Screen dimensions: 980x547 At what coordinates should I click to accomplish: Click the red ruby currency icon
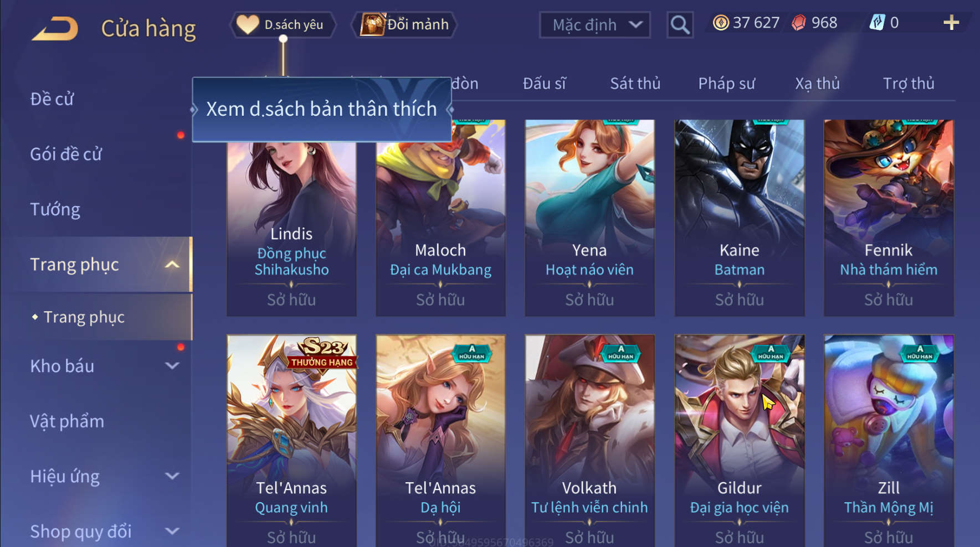(x=798, y=23)
